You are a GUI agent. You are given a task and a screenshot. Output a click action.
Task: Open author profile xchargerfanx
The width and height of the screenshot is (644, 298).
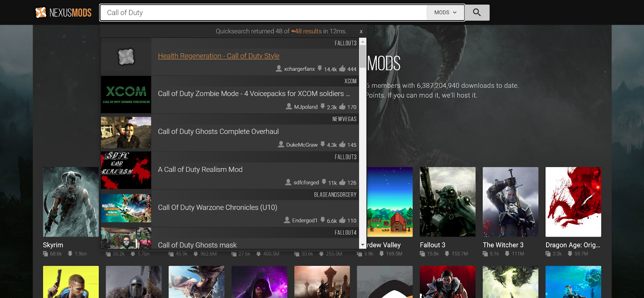299,69
